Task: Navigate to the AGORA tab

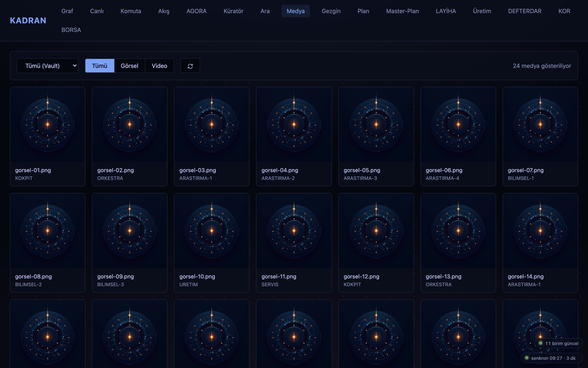Action: pos(196,11)
